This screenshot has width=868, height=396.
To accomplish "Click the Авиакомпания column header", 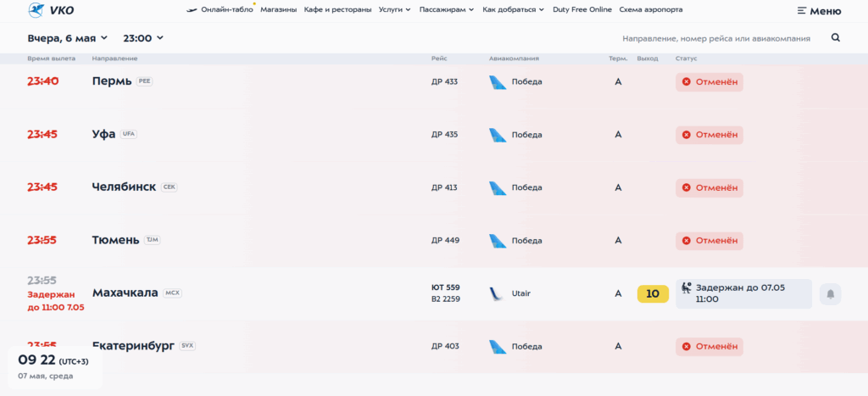I will pos(514,59).
